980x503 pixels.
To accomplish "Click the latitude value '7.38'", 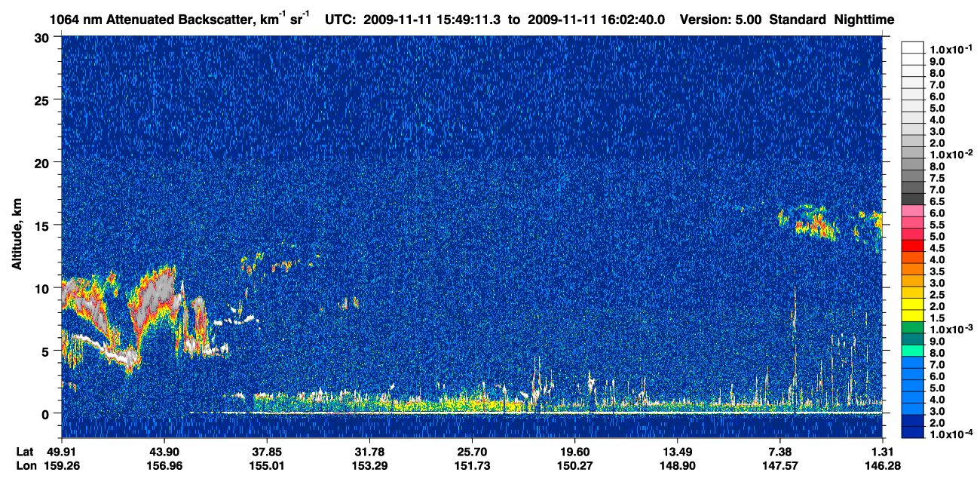I will [779, 452].
